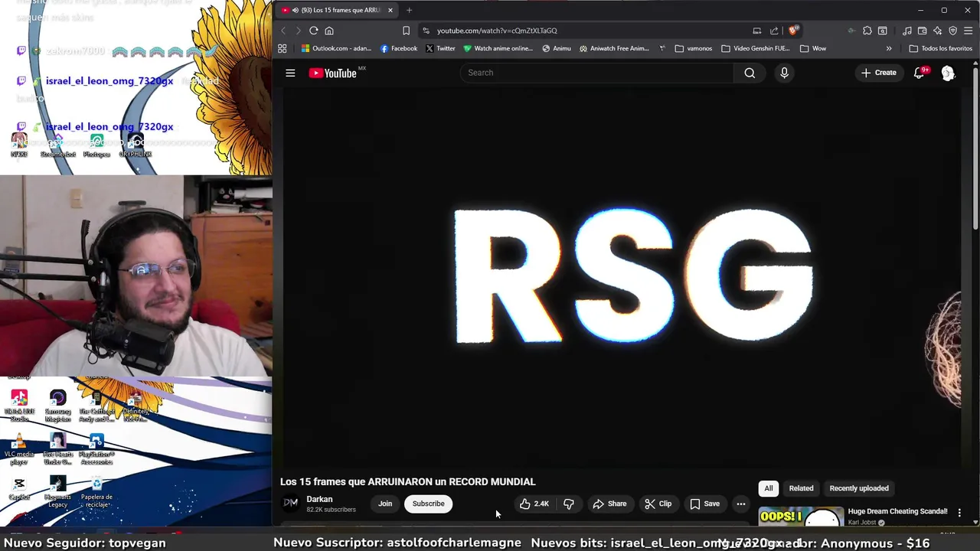Like the video with thumbs up
The height and width of the screenshot is (551, 980).
pos(534,504)
